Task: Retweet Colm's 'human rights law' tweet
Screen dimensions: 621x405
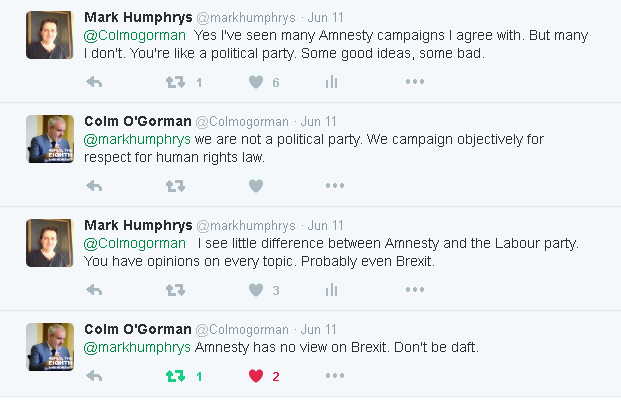Action: click(x=175, y=186)
